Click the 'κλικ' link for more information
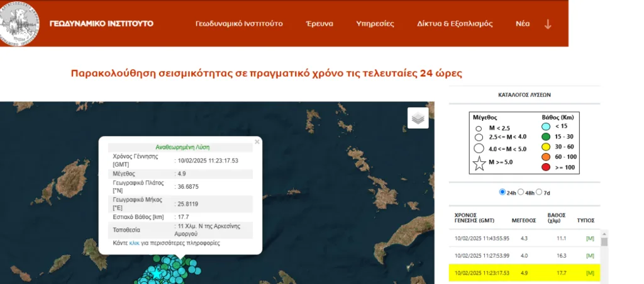Viewport: 644px width, 284px height. [134, 243]
